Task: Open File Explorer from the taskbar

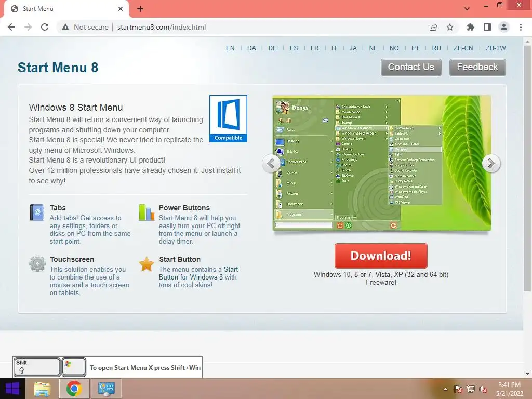Action: point(42,389)
